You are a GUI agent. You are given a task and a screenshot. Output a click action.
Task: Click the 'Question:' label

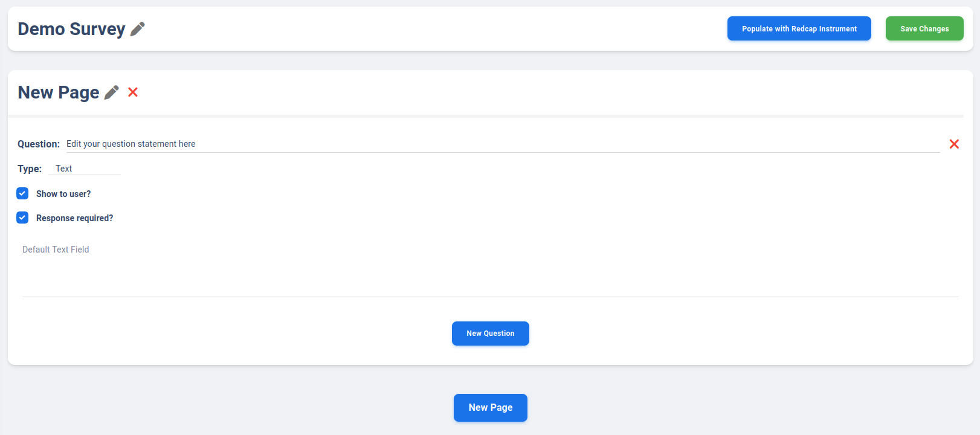[38, 144]
